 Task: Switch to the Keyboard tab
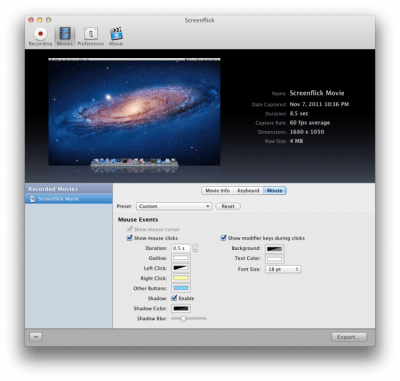[248, 191]
